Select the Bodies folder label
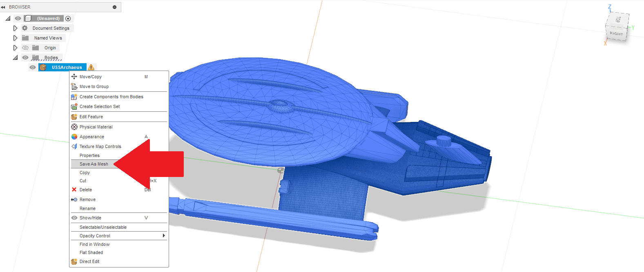The image size is (644, 272). (51, 57)
